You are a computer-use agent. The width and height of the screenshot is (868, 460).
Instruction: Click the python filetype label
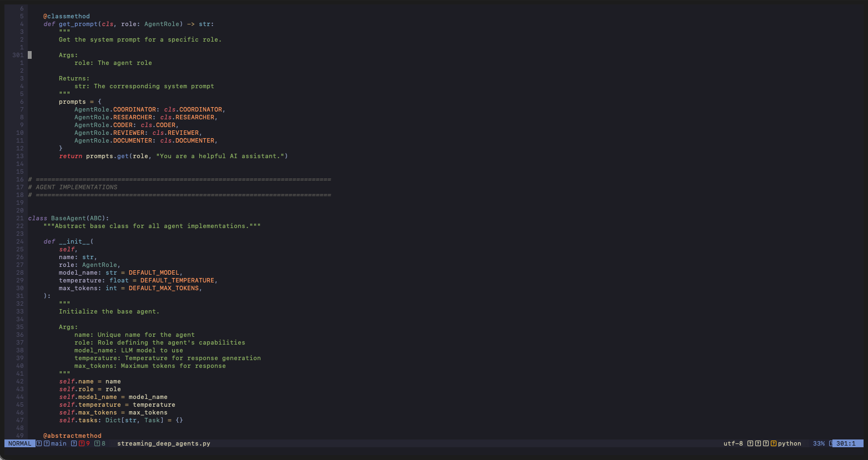tap(789, 443)
